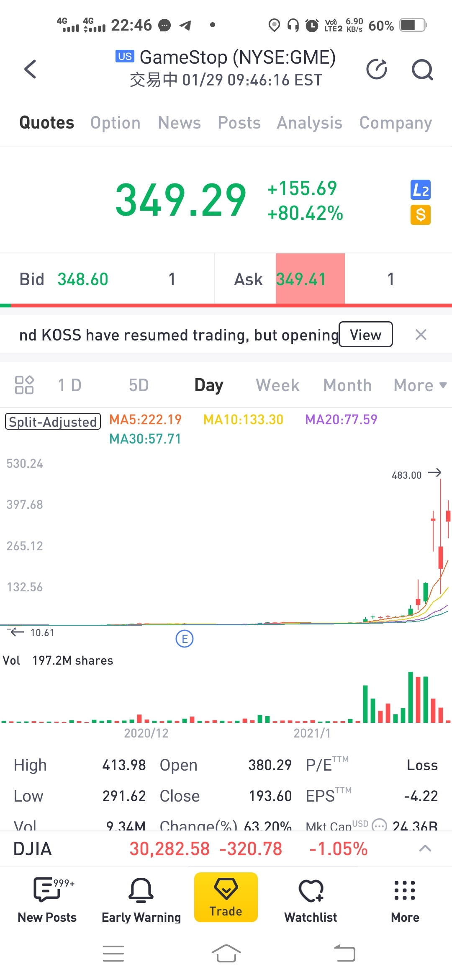Image resolution: width=452 pixels, height=980 pixels.
Task: Select the Day chart period
Action: pos(209,385)
